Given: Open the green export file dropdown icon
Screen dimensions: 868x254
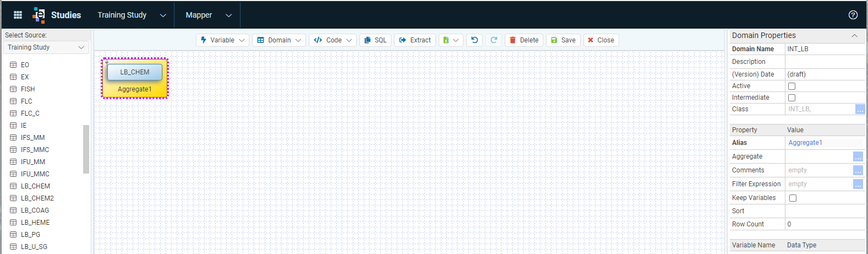Looking at the screenshot, I should tap(451, 40).
